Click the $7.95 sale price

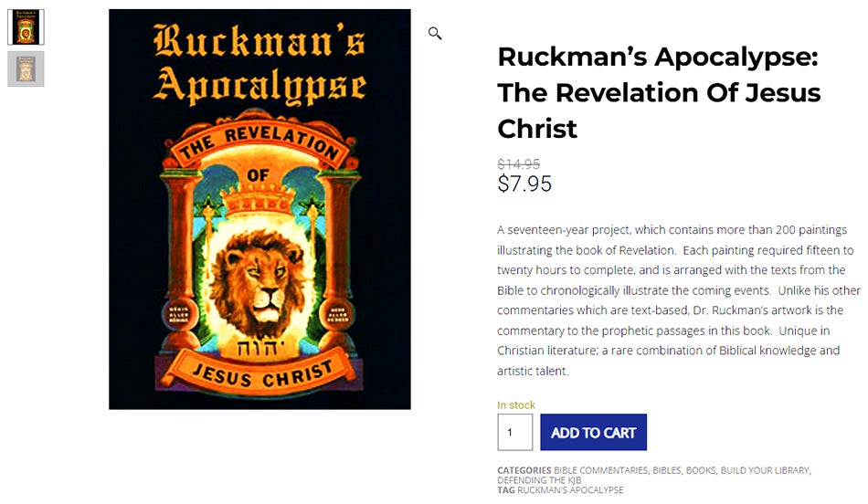524,184
